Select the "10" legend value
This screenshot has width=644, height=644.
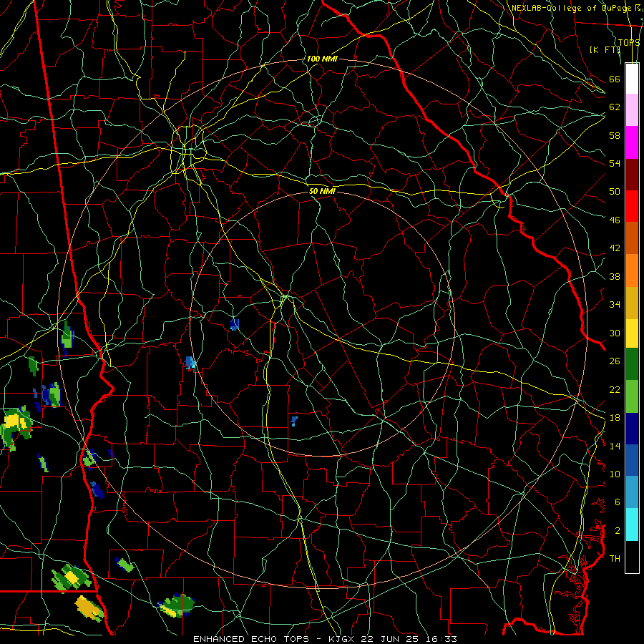click(x=615, y=474)
